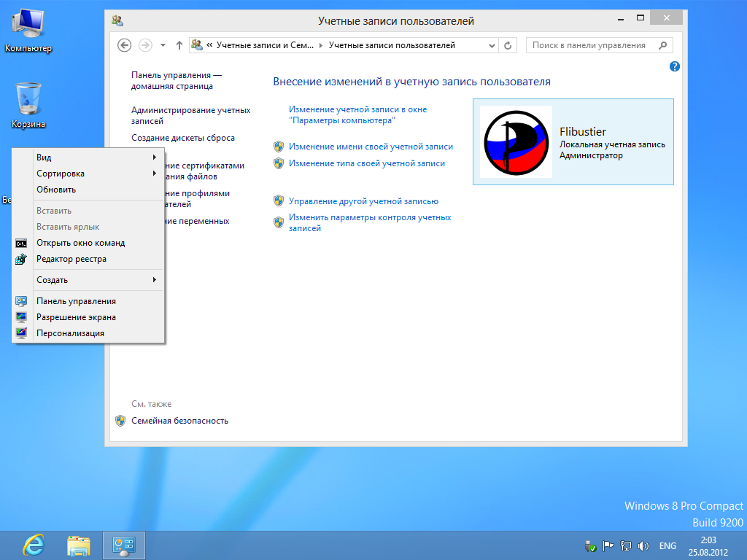Image resolution: width=747 pixels, height=560 pixels.
Task: Select Обновить in the context menu
Action: coord(56,190)
